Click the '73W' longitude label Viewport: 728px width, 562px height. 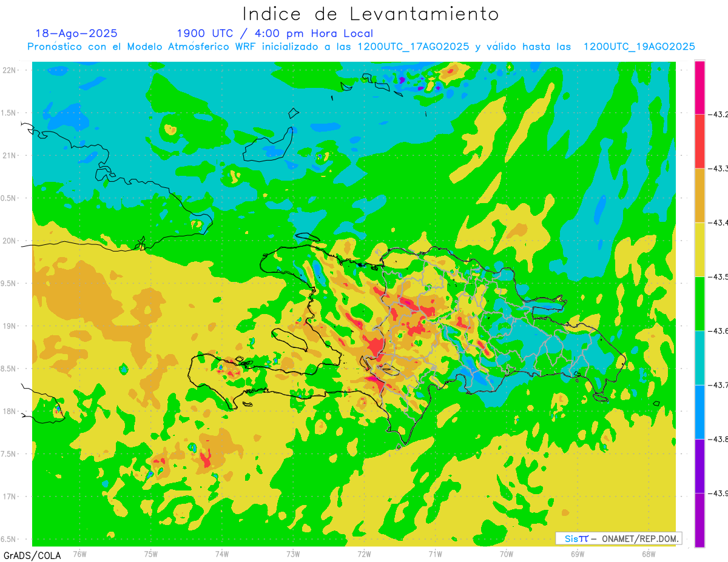(293, 554)
